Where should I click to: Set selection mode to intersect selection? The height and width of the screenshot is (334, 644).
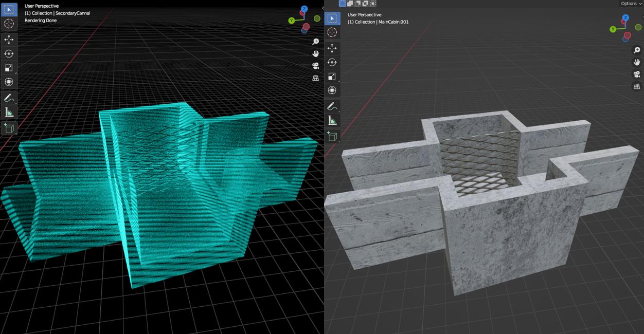pos(372,4)
